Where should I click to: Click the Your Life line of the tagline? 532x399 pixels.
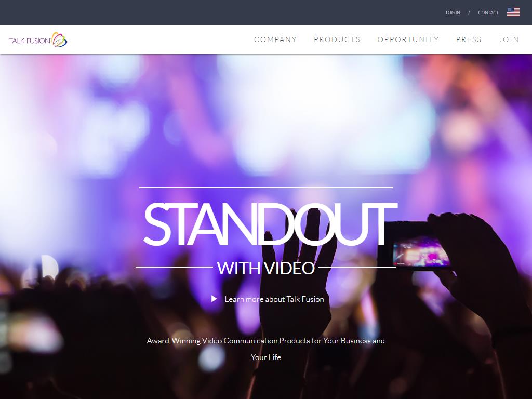click(265, 357)
